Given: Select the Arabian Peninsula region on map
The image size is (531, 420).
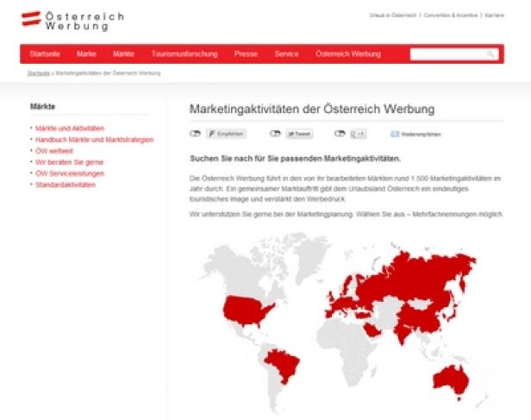Looking at the screenshot, I should (x=372, y=330).
